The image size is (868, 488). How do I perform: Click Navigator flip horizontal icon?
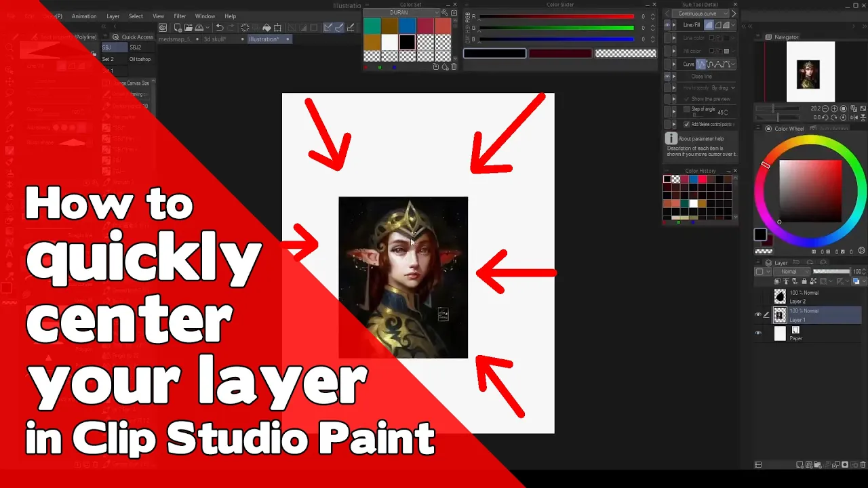(x=852, y=117)
